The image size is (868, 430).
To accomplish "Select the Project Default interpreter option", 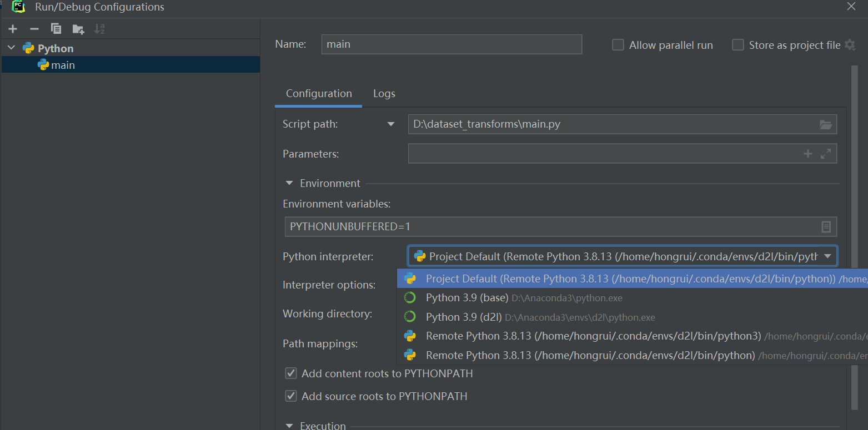I will click(x=632, y=279).
